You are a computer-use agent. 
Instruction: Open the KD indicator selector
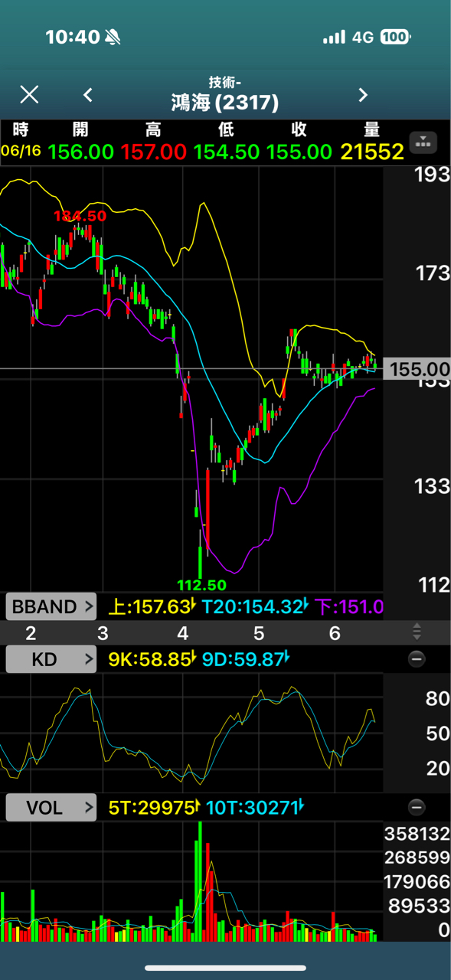tap(51, 659)
